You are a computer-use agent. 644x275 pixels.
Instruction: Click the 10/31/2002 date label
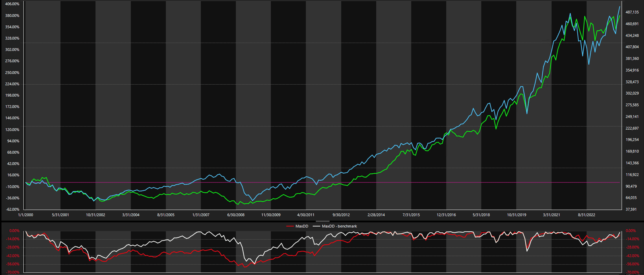pyautogui.click(x=95, y=215)
